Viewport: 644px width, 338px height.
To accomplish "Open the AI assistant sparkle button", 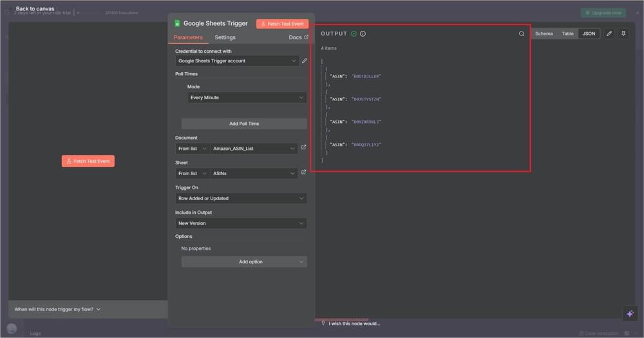I will coord(630,314).
